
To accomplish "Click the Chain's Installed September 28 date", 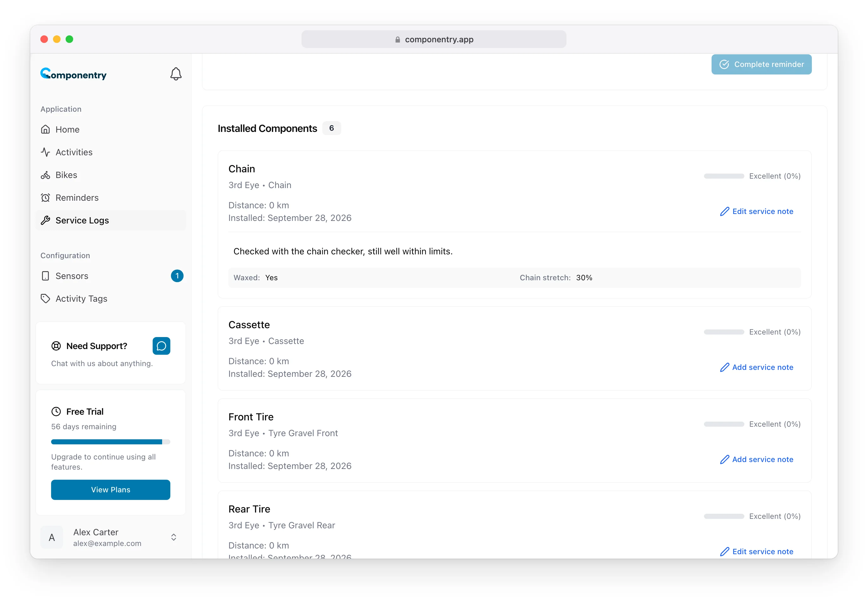I will tap(290, 218).
